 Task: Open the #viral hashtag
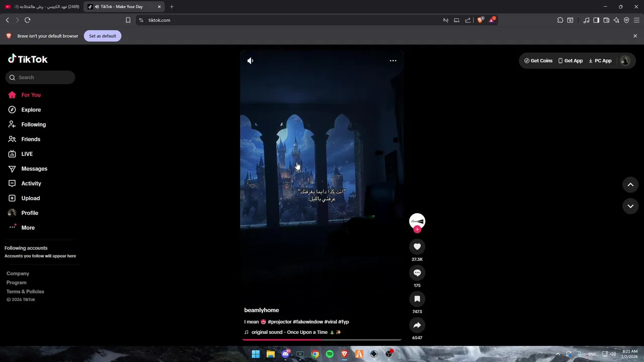(x=331, y=322)
